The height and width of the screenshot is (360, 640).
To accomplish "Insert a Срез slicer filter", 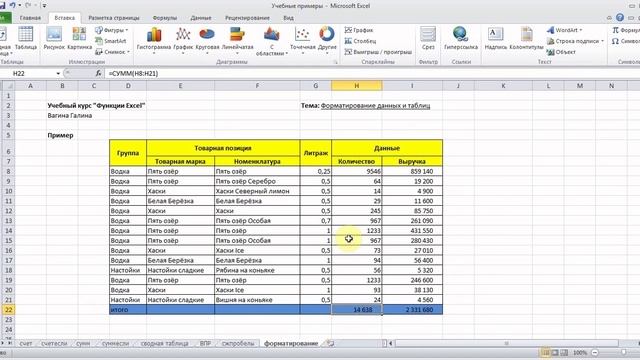I will click(x=428, y=38).
